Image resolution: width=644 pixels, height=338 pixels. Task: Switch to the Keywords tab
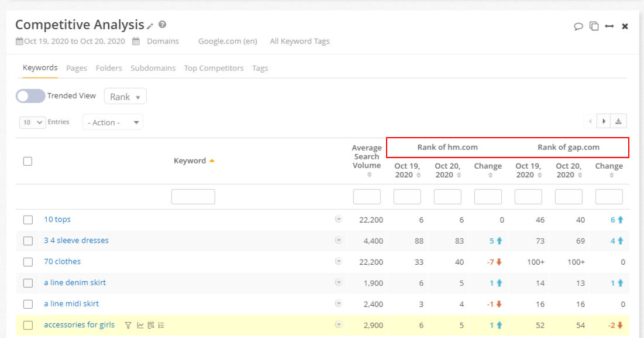point(40,68)
